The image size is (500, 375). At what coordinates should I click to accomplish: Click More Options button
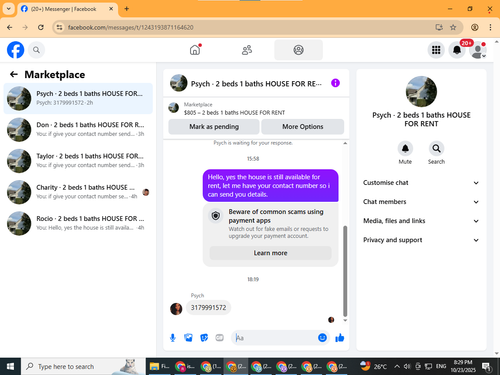pyautogui.click(x=303, y=127)
